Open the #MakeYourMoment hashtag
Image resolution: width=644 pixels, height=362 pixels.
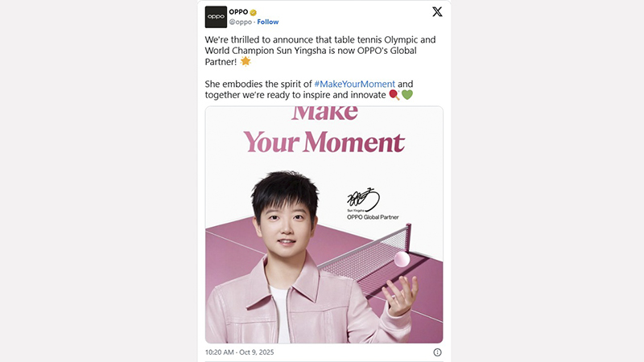354,84
